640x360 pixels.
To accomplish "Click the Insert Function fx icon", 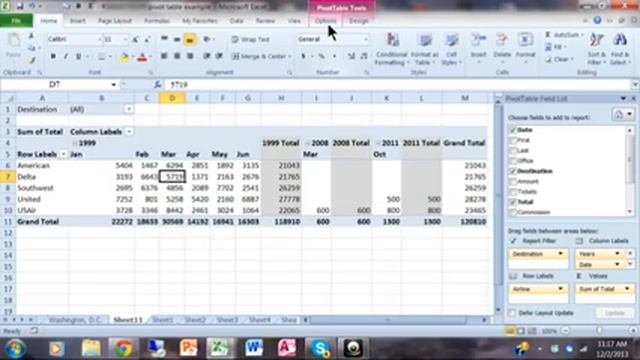I will pyautogui.click(x=158, y=84).
